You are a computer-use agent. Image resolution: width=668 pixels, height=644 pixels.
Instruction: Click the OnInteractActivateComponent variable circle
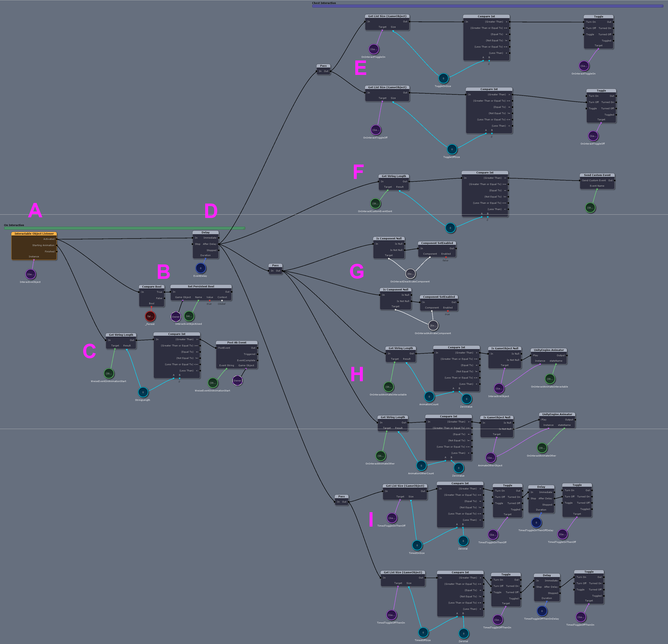tap(433, 325)
